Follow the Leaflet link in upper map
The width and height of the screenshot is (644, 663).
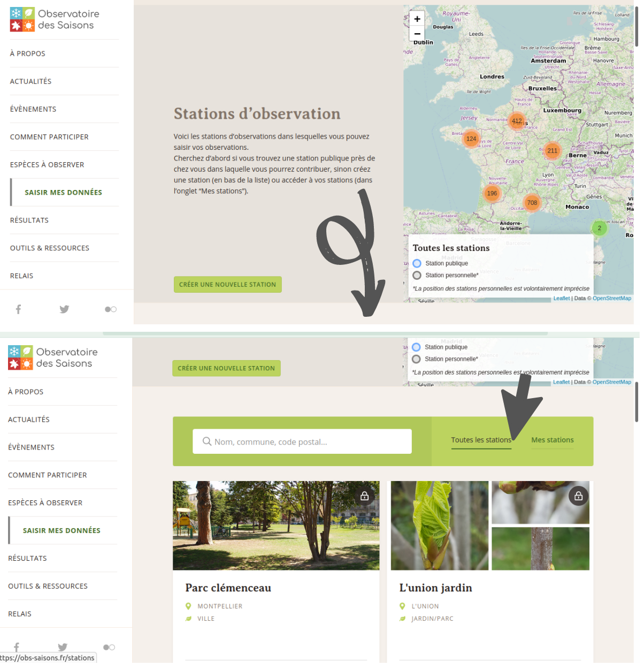tap(562, 299)
